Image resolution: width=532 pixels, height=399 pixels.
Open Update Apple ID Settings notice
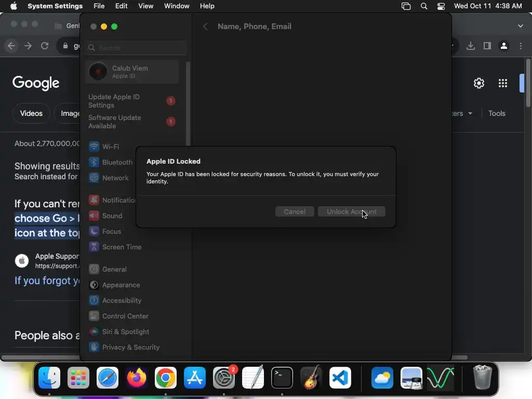click(x=132, y=101)
